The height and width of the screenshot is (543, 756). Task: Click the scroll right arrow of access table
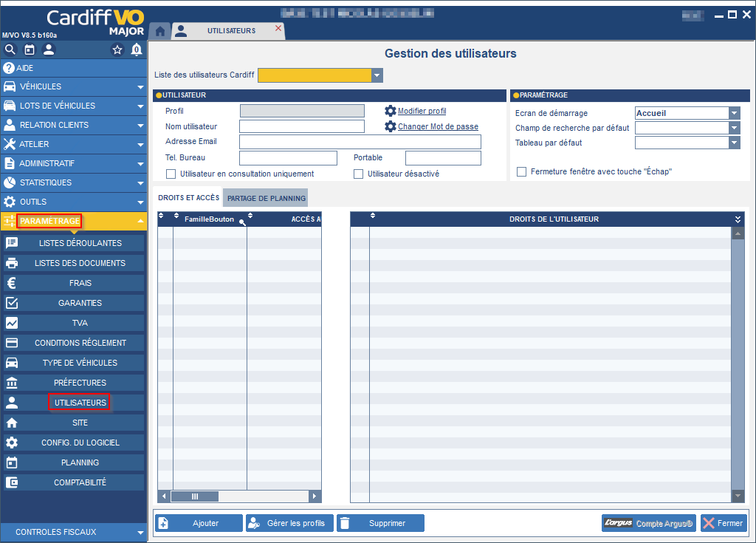click(x=315, y=496)
